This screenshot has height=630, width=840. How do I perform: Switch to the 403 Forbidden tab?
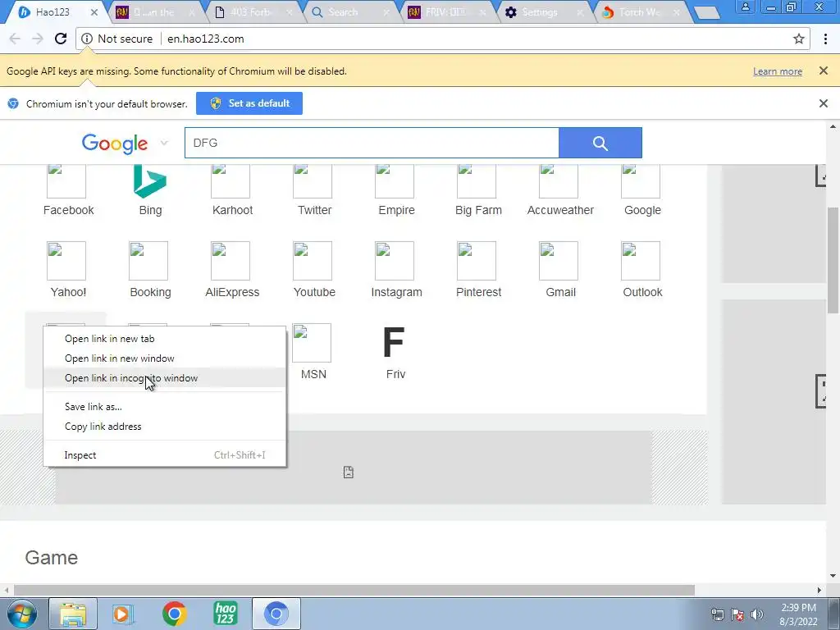pyautogui.click(x=252, y=11)
